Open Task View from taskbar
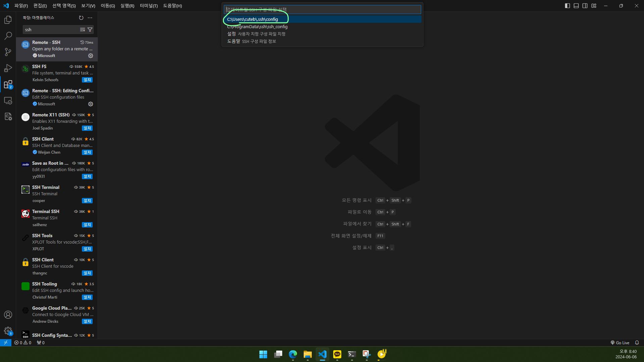 (278, 354)
